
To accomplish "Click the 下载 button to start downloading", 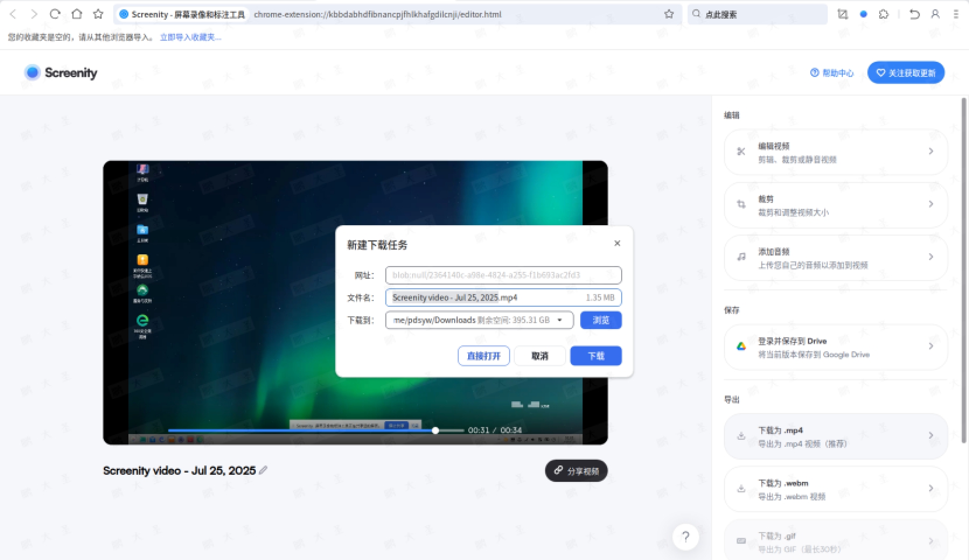I will [x=595, y=356].
